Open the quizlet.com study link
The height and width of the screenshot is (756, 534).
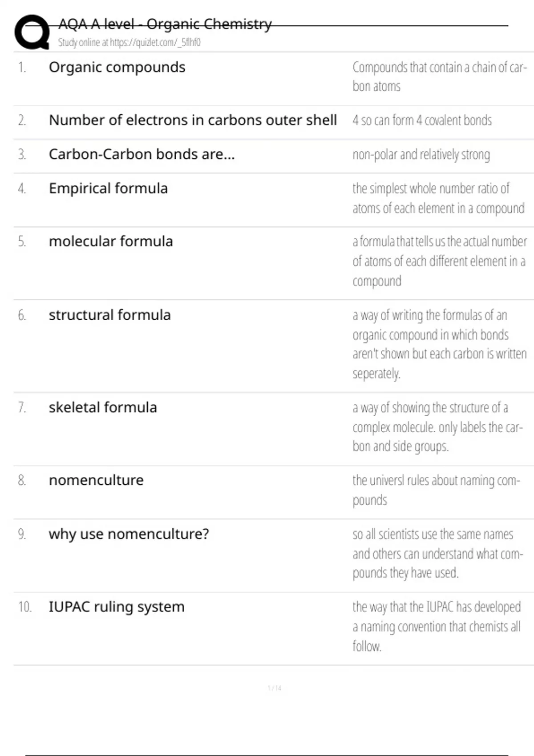pyautogui.click(x=129, y=43)
